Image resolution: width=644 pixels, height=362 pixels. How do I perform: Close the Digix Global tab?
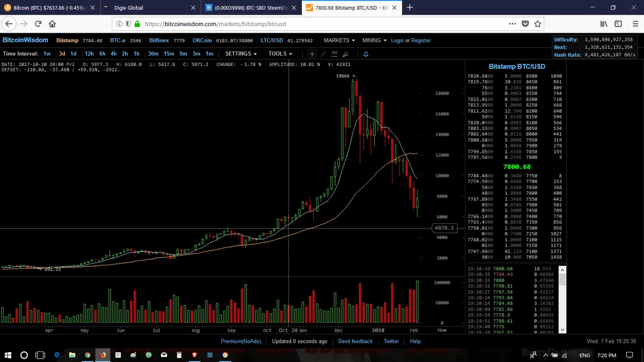193,8
